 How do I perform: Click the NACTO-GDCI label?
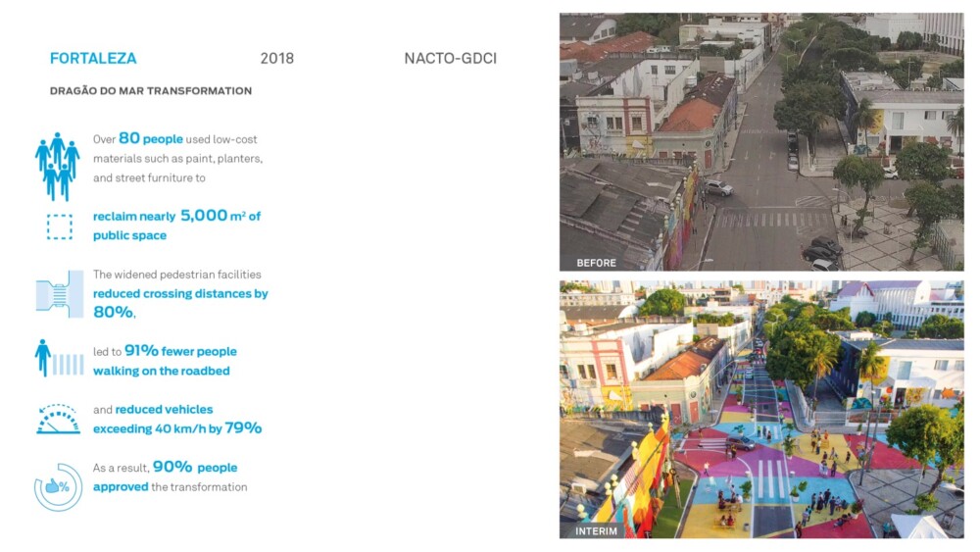[450, 59]
